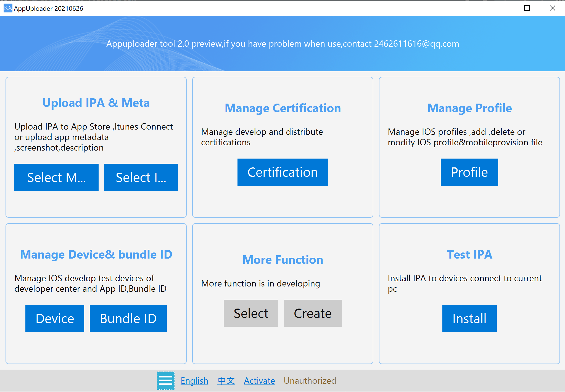Image resolution: width=565 pixels, height=392 pixels.
Task: Select English as the interface language
Action: tap(194, 380)
